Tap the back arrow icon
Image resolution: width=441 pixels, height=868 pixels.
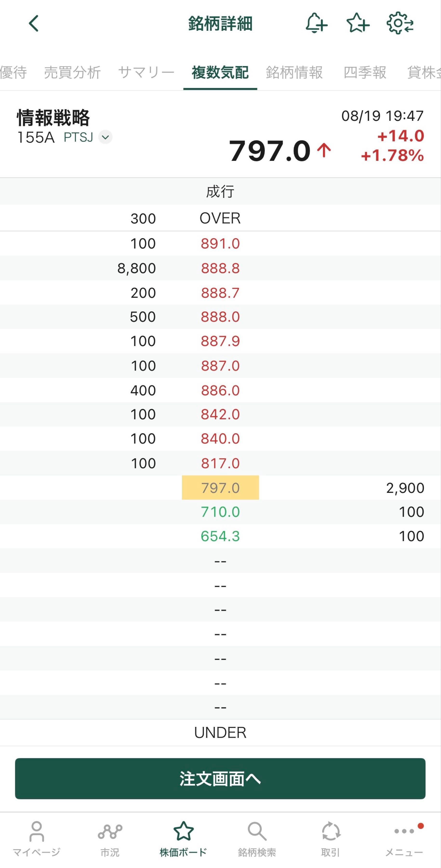[x=34, y=24]
